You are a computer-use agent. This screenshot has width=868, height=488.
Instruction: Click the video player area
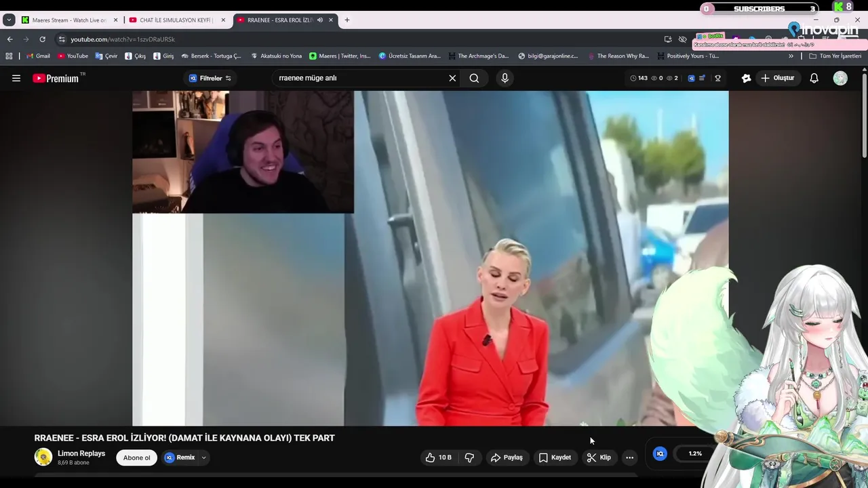[431, 258]
